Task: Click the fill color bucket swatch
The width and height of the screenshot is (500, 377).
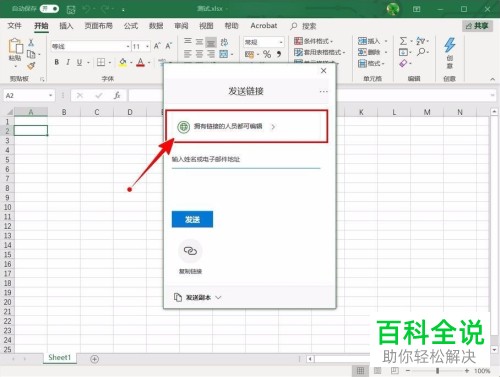Action: [123, 62]
